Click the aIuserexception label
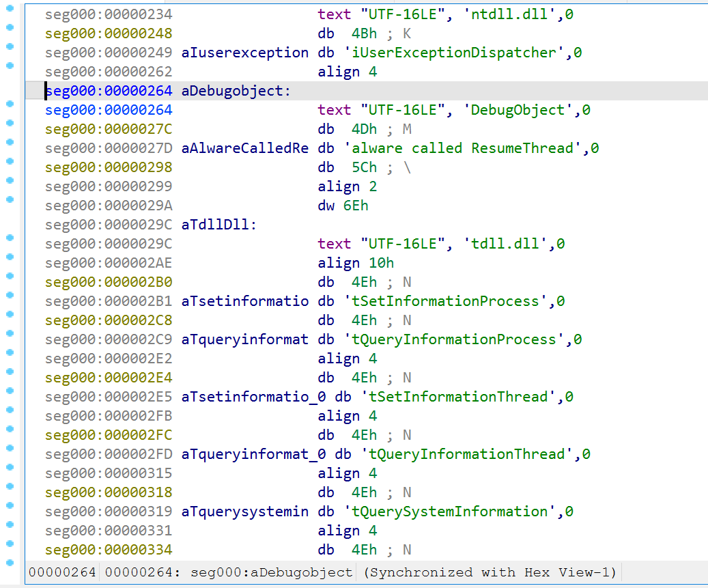This screenshot has width=708, height=588. pos(245,53)
